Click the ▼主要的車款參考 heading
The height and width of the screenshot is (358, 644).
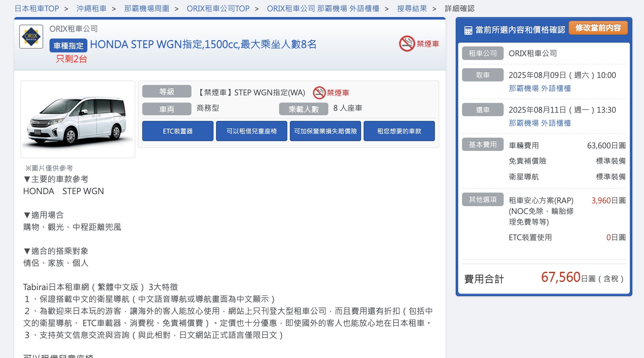[56, 179]
